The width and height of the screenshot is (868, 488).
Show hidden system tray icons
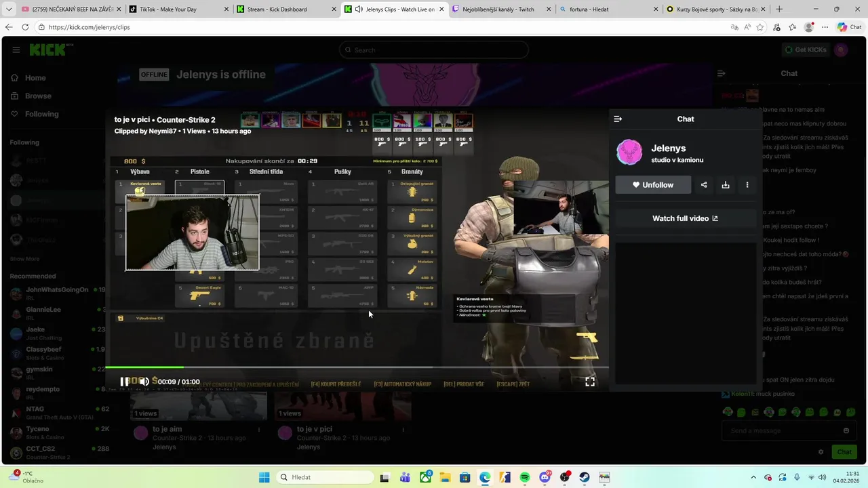(753, 477)
